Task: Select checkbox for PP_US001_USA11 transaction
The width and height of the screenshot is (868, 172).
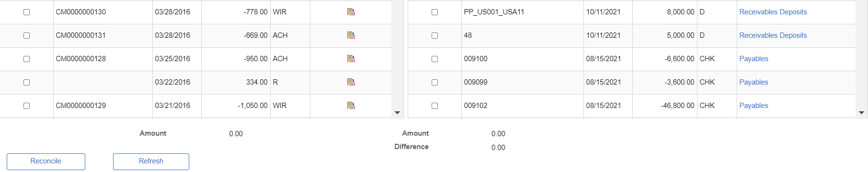Action: (x=434, y=12)
